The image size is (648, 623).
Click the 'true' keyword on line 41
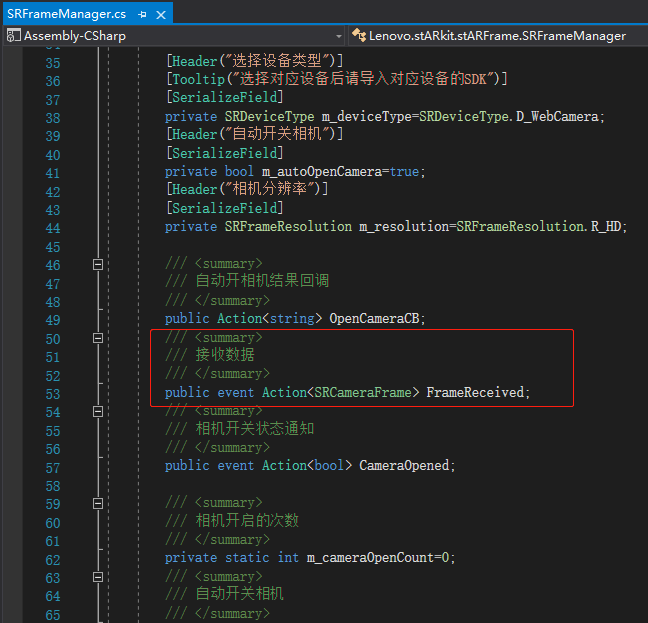tap(405, 171)
